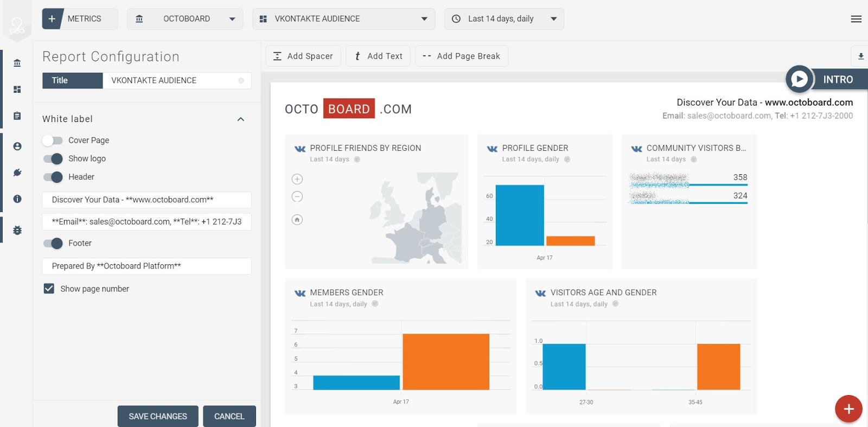The image size is (868, 427).
Task: Turn off the Header toggle
Action: (53, 177)
